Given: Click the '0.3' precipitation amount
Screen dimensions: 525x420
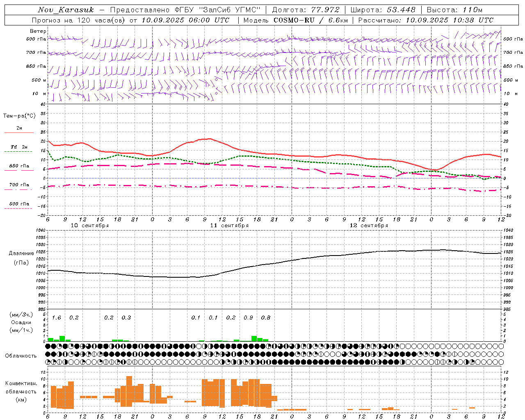Looking at the screenshot, I should 126,318.
